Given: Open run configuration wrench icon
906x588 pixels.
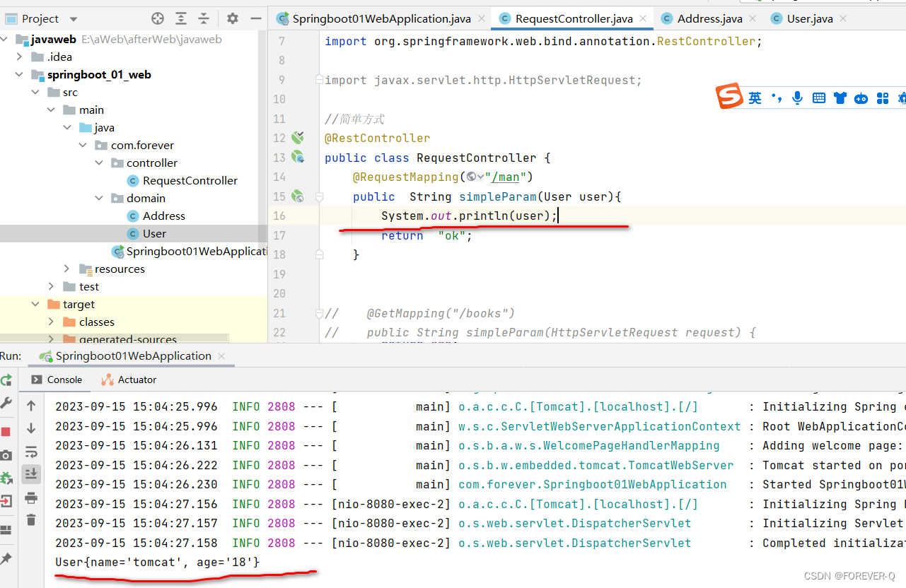Looking at the screenshot, I should pos(6,403).
